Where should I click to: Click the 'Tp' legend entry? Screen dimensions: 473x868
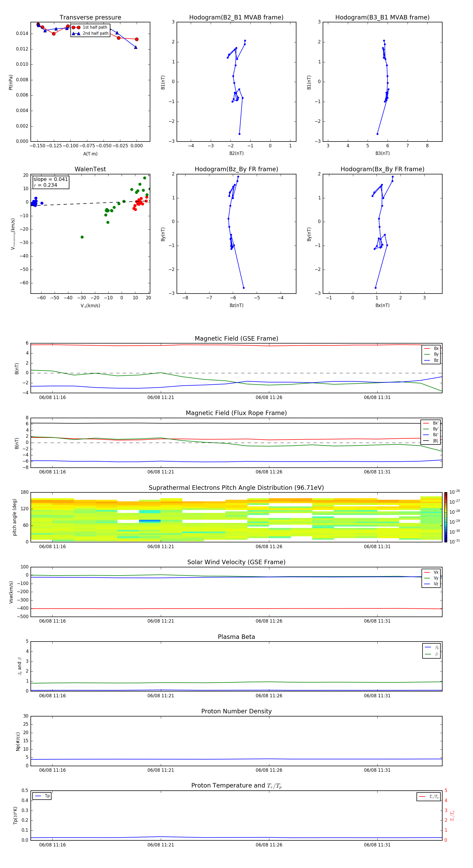pyautogui.click(x=42, y=796)
